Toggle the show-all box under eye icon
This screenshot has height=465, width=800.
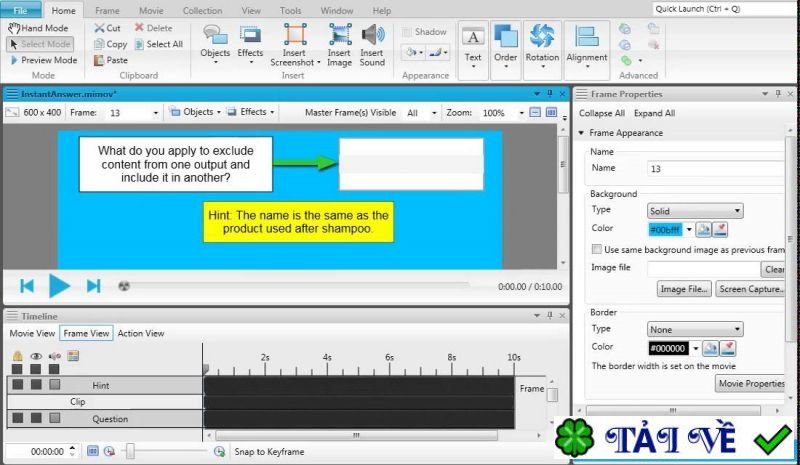point(35,369)
